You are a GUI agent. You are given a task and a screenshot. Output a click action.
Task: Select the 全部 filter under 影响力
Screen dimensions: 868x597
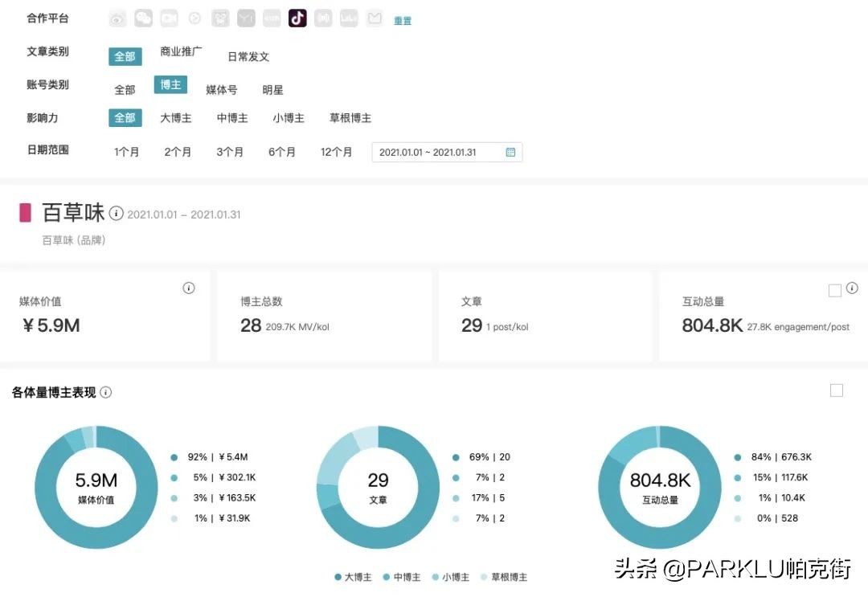[x=125, y=117]
